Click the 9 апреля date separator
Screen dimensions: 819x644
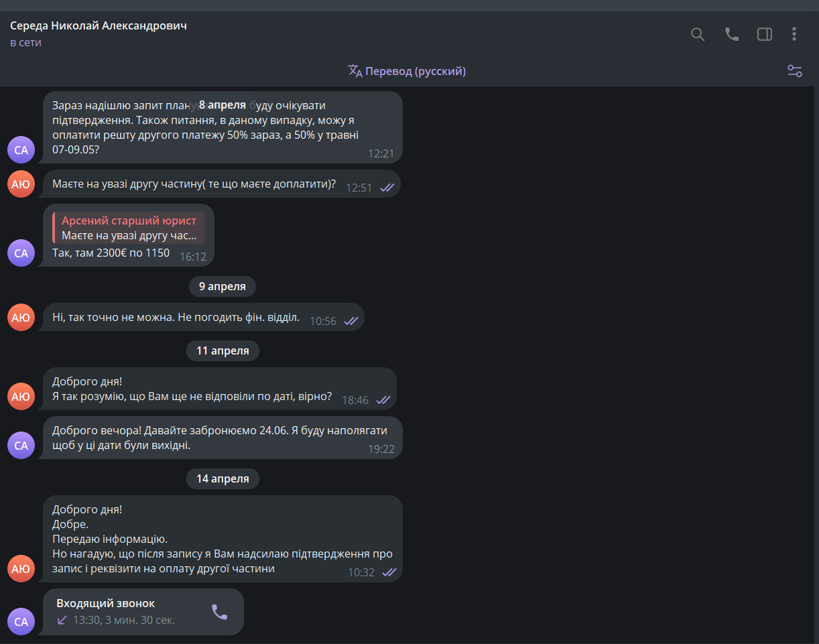222,286
